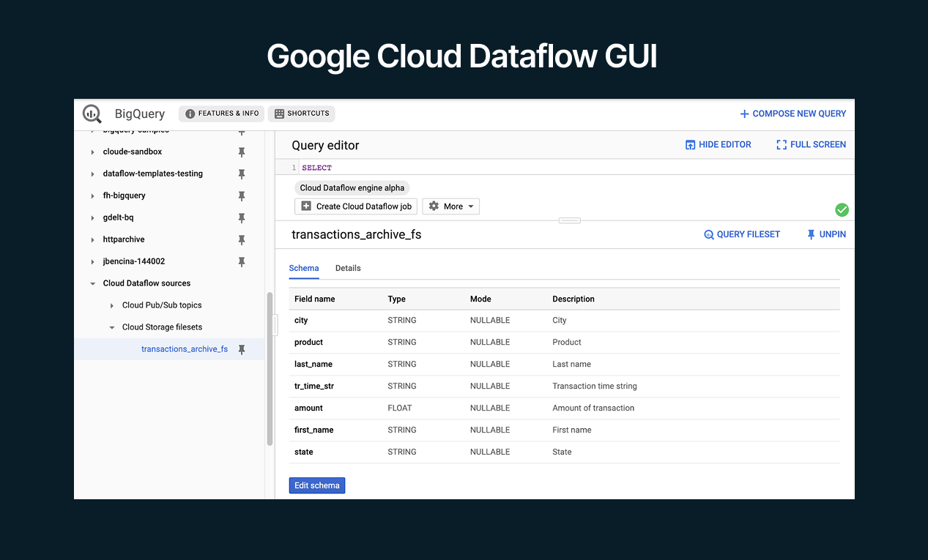Click the 'Field name' column header
928x560 pixels.
315,299
